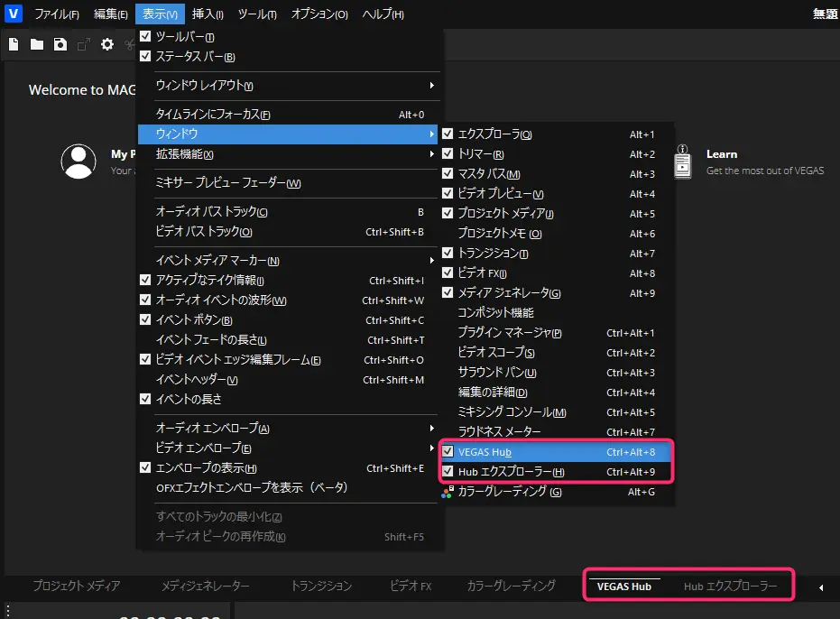The height and width of the screenshot is (619, 840).
Task: Expand the イベント メディア マーカー submenu
Action: [x=432, y=261]
